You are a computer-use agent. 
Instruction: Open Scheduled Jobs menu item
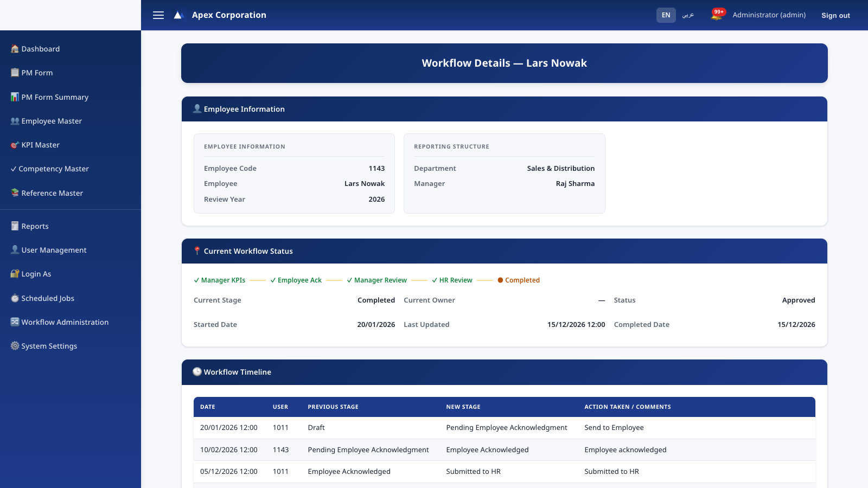(71, 298)
